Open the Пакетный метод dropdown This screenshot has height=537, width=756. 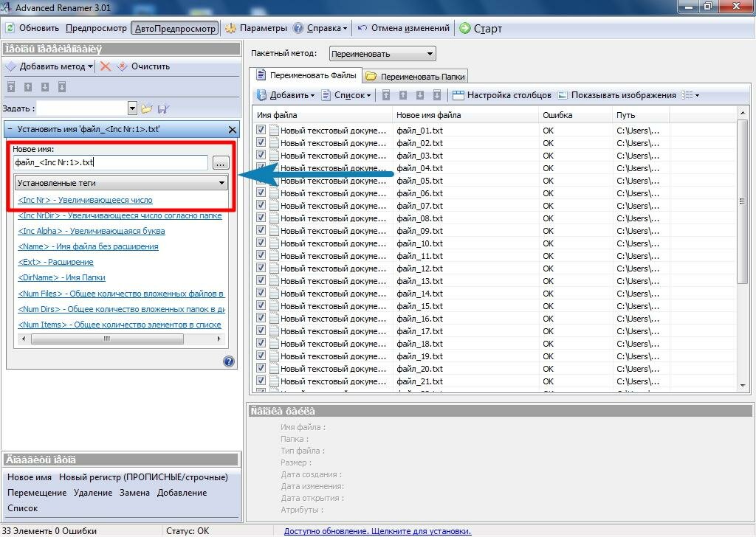tap(382, 54)
